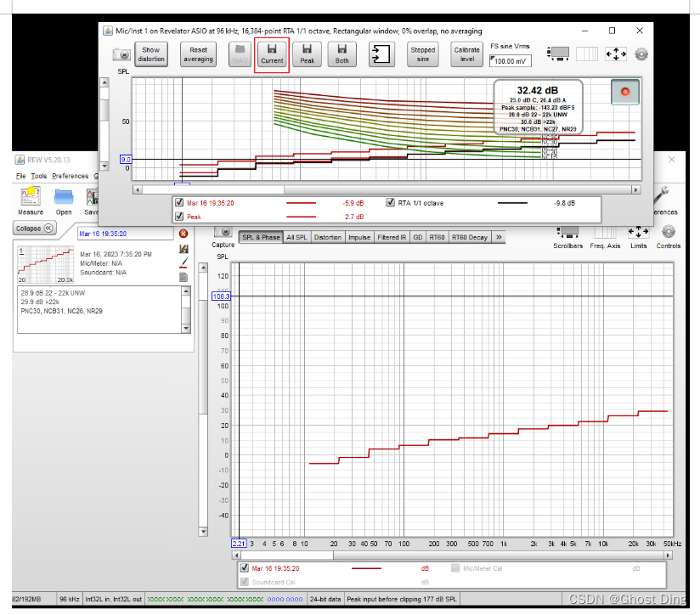Open RTA controls gear icon
Image resolution: width=700 pixels, height=615 pixels.
pyautogui.click(x=641, y=54)
